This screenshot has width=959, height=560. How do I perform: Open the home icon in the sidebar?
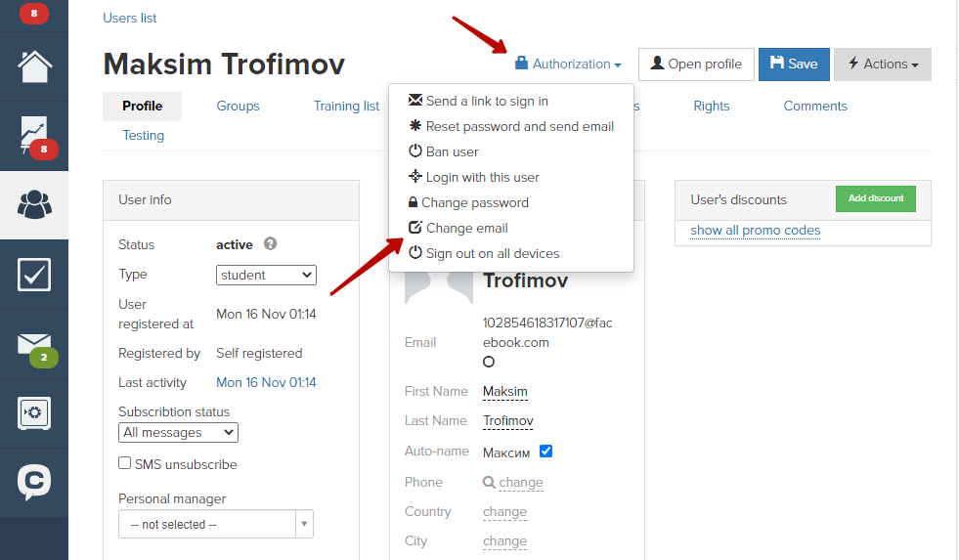(x=34, y=66)
